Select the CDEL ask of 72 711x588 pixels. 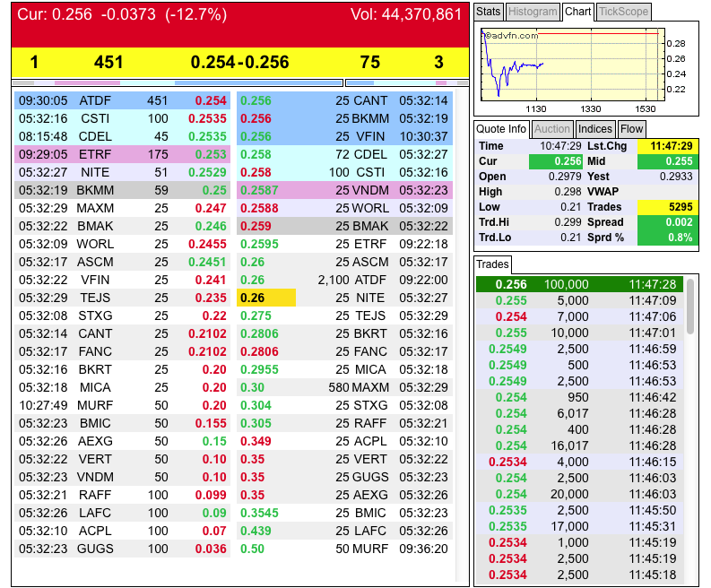[344, 154]
